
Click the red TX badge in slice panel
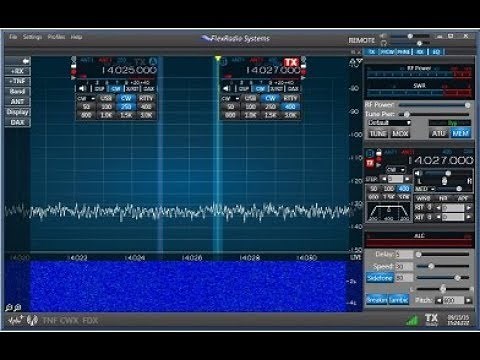370,163
